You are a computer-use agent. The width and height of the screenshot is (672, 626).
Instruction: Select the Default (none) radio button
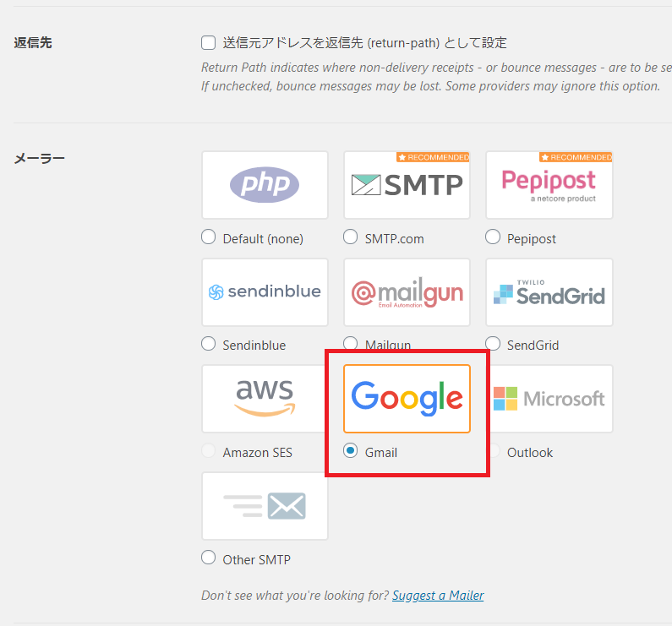click(x=208, y=237)
